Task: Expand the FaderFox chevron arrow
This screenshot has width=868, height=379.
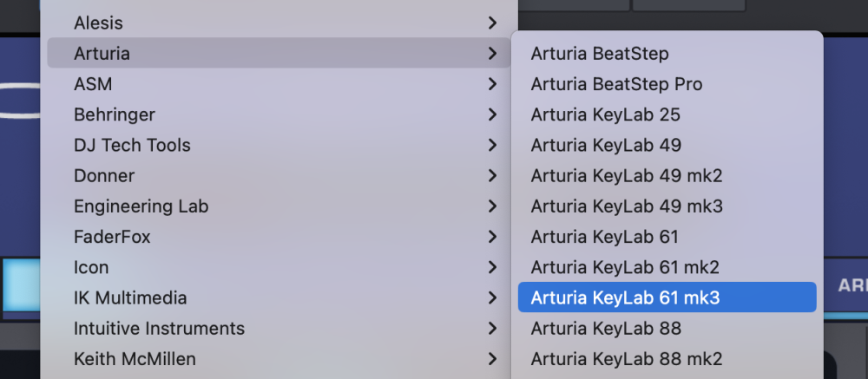Action: [493, 237]
